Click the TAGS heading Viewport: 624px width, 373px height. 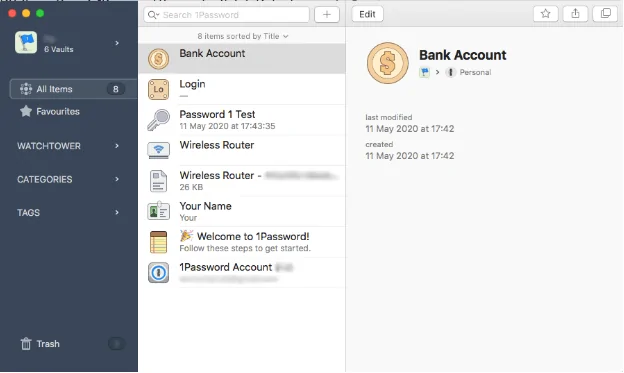pyautogui.click(x=28, y=213)
